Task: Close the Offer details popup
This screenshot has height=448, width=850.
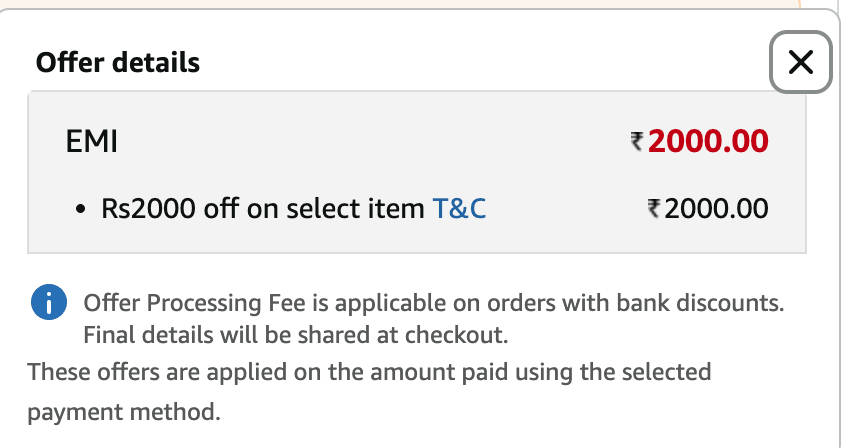Action: (801, 63)
